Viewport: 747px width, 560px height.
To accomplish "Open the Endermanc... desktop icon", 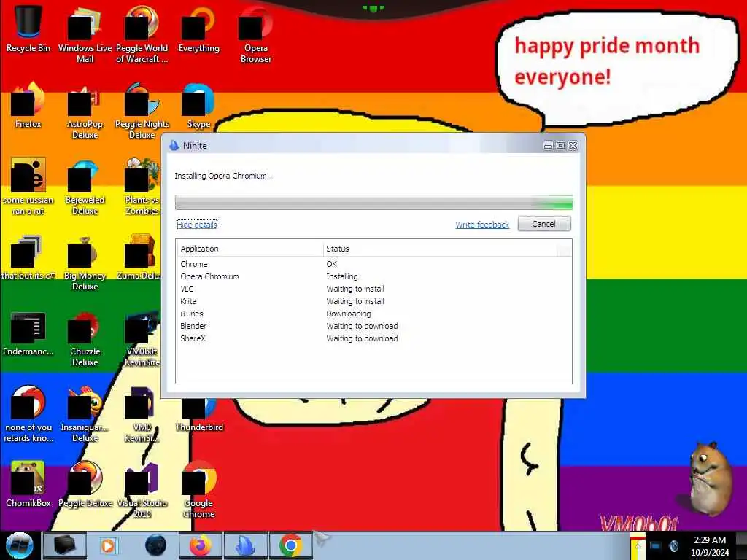I will click(x=28, y=333).
